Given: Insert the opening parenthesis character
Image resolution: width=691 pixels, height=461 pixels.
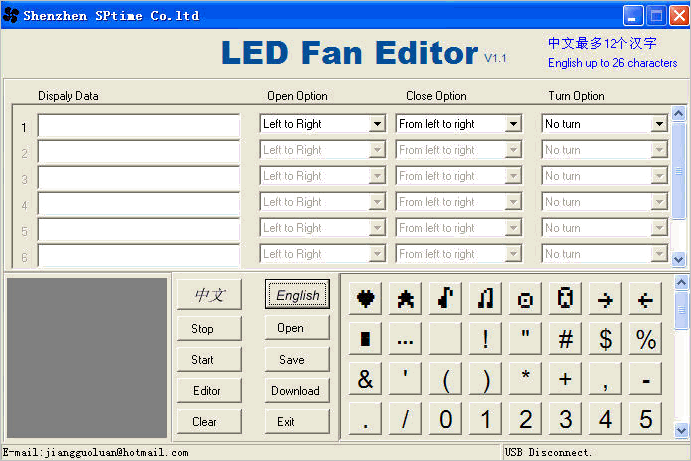Looking at the screenshot, I should [446, 379].
